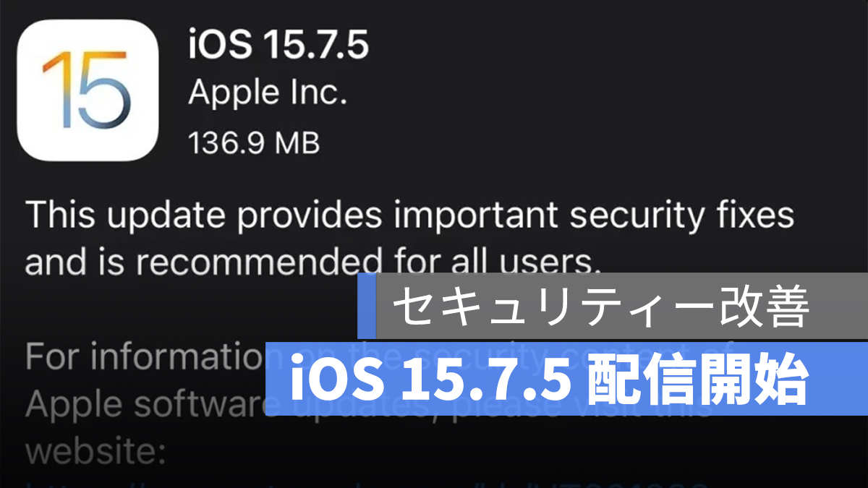
Task: Click the 'and is recommended for all users' line
Action: pos(313,260)
